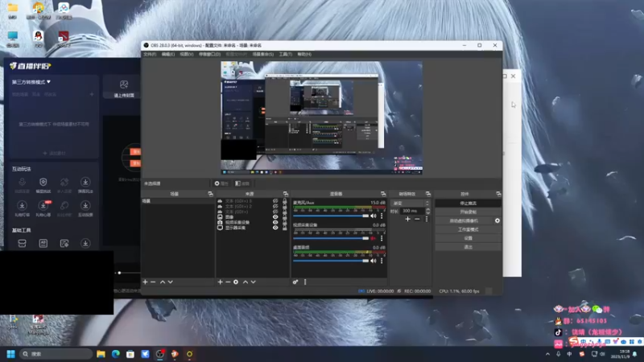Viewport: 644px width, 362px height.
Task: Open desktop audio three-dot menu
Action: click(x=382, y=261)
